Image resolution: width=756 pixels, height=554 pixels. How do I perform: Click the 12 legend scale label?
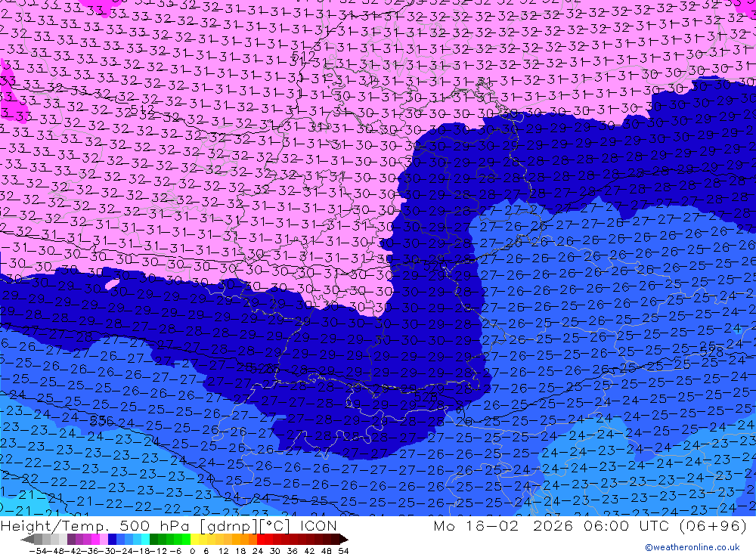click(225, 551)
